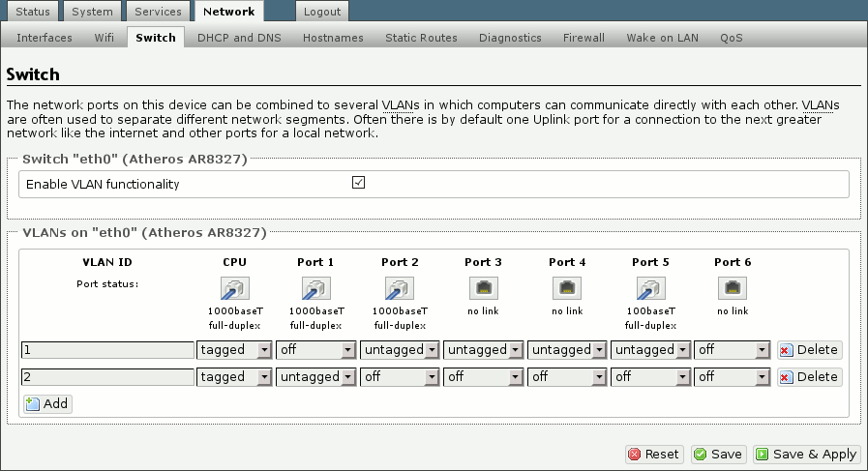Click the Port 3 no-link icon
868x471 pixels.
(x=483, y=288)
